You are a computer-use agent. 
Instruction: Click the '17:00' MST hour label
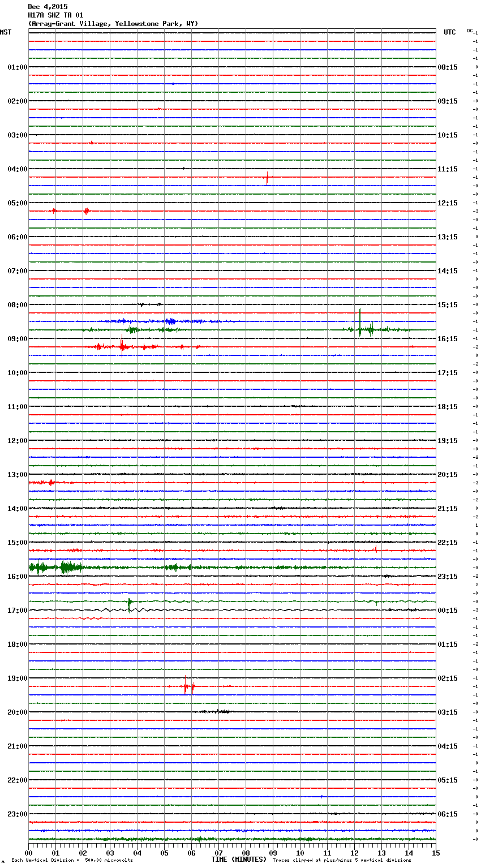pyautogui.click(x=18, y=611)
